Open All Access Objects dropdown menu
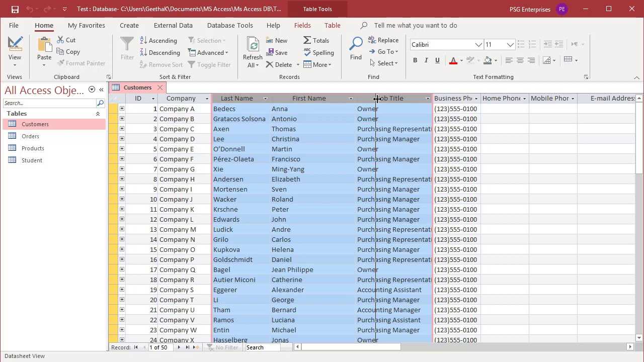Screen dimensions: 644x362 point(92,89)
